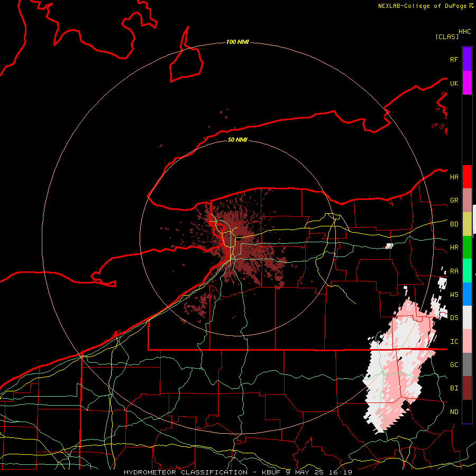Click the yellow BD color swatch
The image size is (476, 476).
(x=467, y=224)
